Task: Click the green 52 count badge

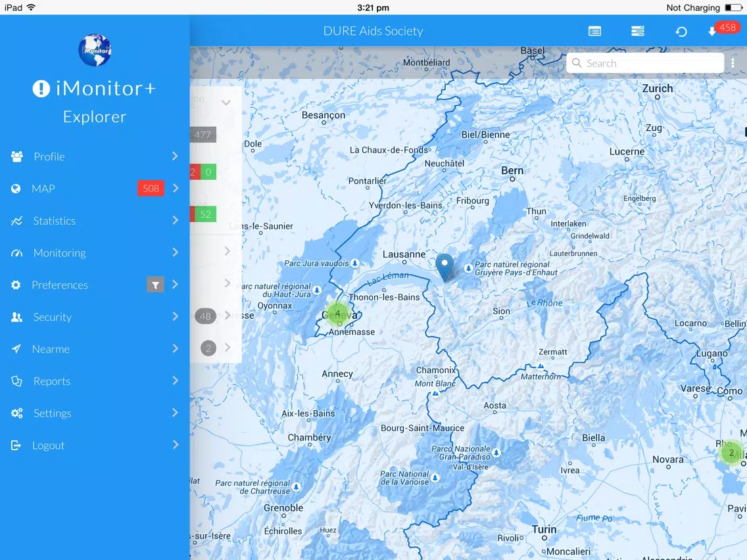Action: [205, 214]
